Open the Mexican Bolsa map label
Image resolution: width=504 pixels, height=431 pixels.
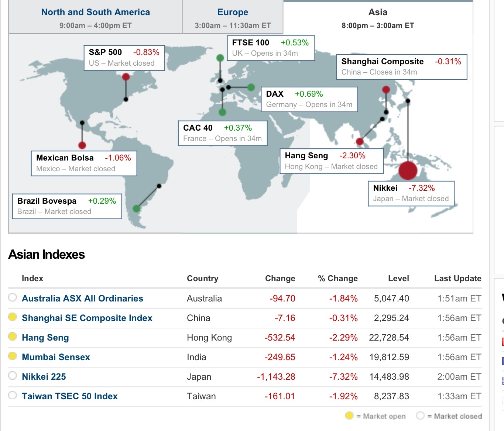[84, 163]
